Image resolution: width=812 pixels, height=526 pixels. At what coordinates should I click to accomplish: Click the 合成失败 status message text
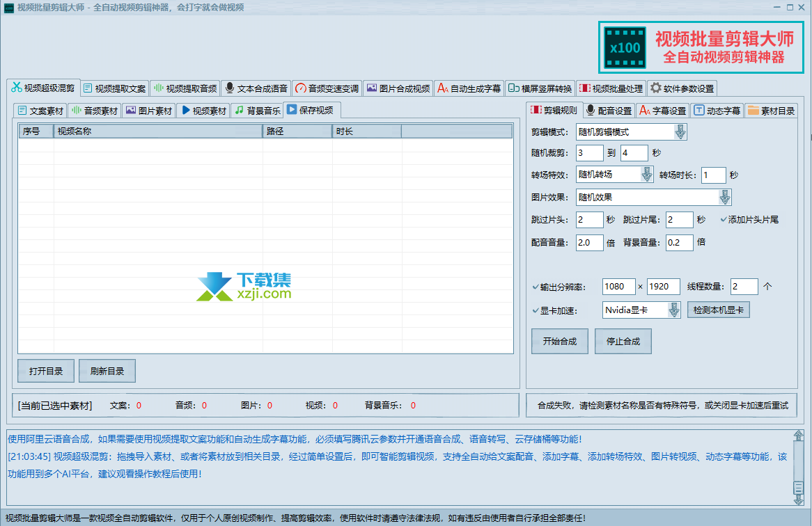pyautogui.click(x=662, y=406)
